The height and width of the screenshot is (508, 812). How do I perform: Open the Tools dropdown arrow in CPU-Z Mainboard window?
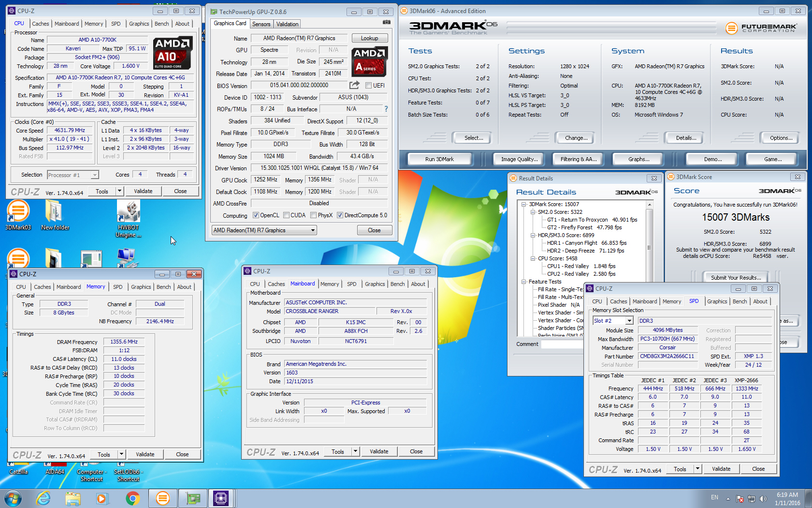tap(355, 451)
